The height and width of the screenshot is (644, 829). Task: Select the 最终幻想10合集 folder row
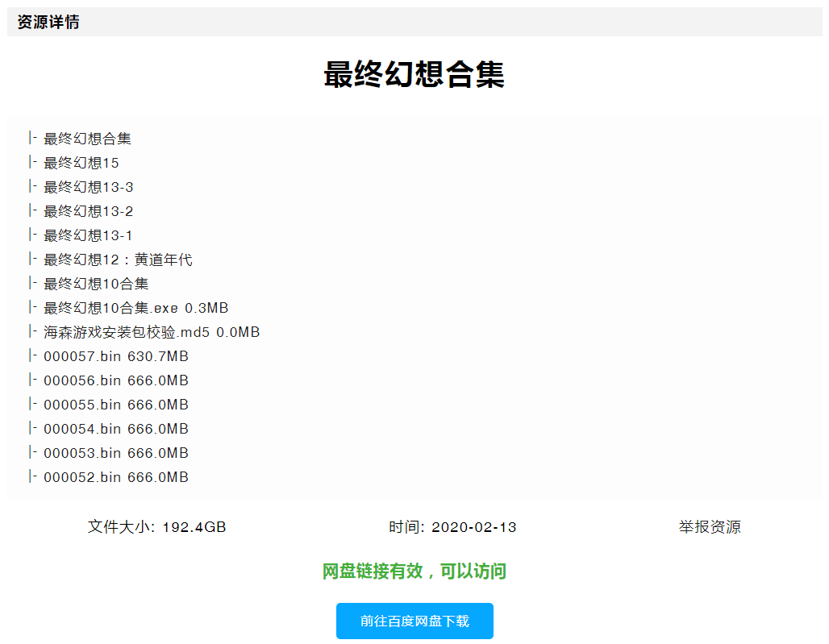[x=96, y=284]
